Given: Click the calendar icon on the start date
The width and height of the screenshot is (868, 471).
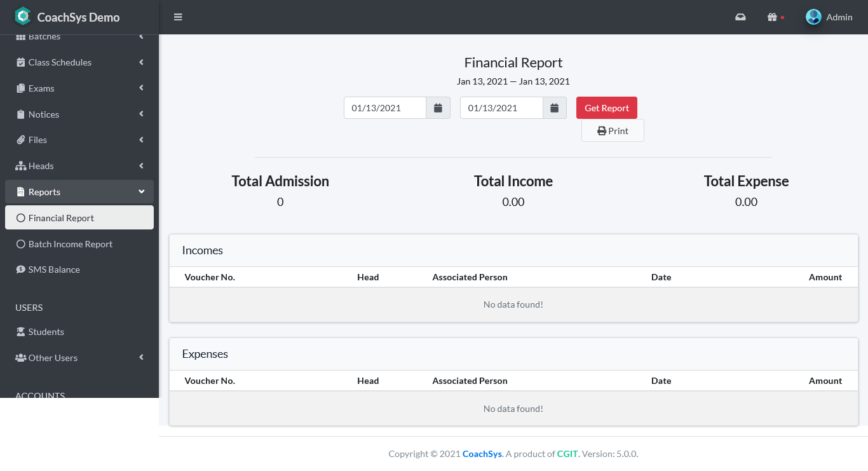Looking at the screenshot, I should click(438, 107).
